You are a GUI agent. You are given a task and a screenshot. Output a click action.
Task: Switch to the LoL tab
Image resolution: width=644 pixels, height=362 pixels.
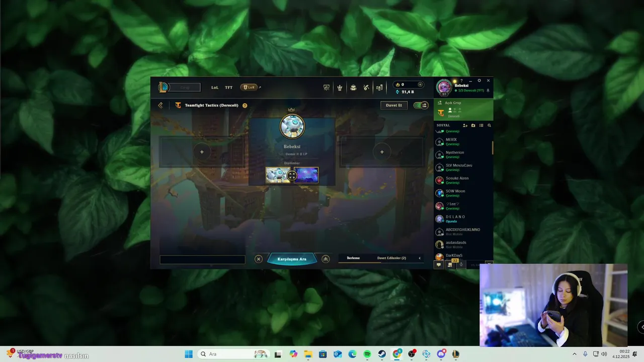tap(215, 87)
